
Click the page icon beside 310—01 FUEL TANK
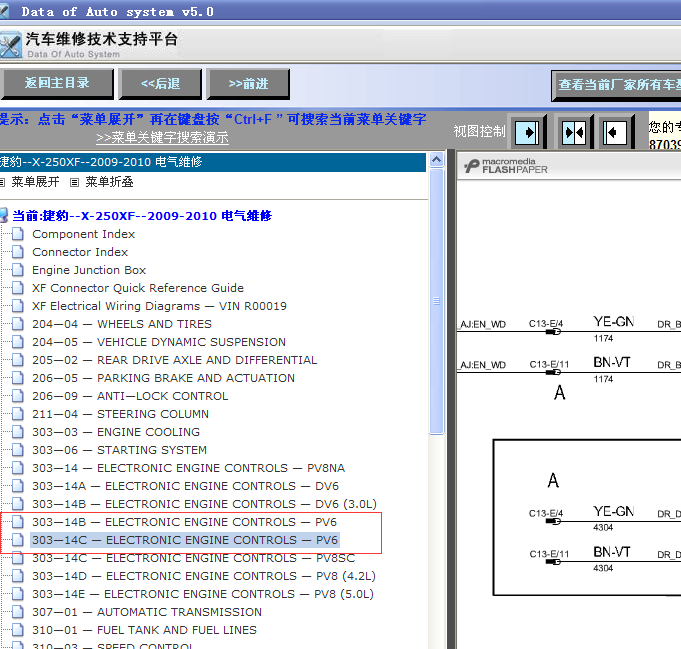click(18, 630)
